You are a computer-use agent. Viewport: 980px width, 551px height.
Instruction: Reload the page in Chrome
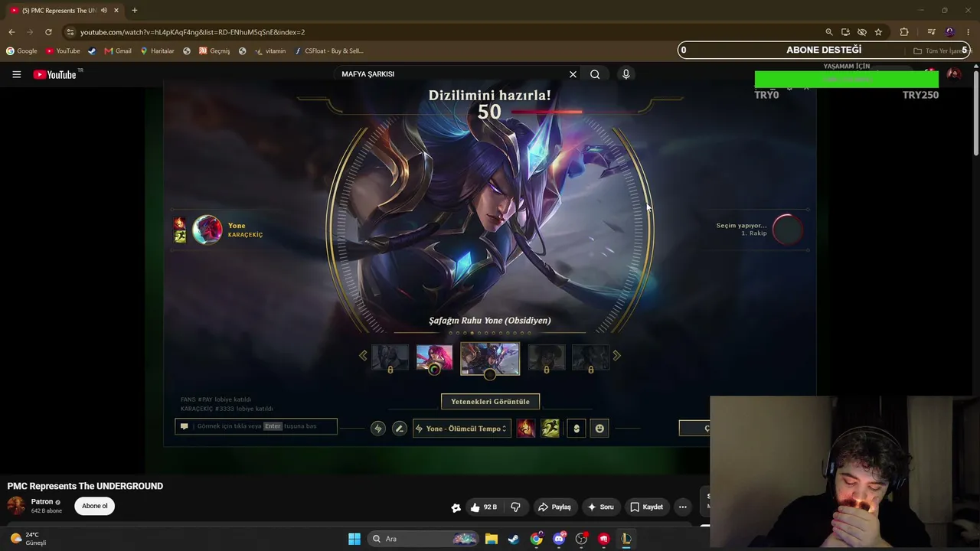click(x=48, y=32)
